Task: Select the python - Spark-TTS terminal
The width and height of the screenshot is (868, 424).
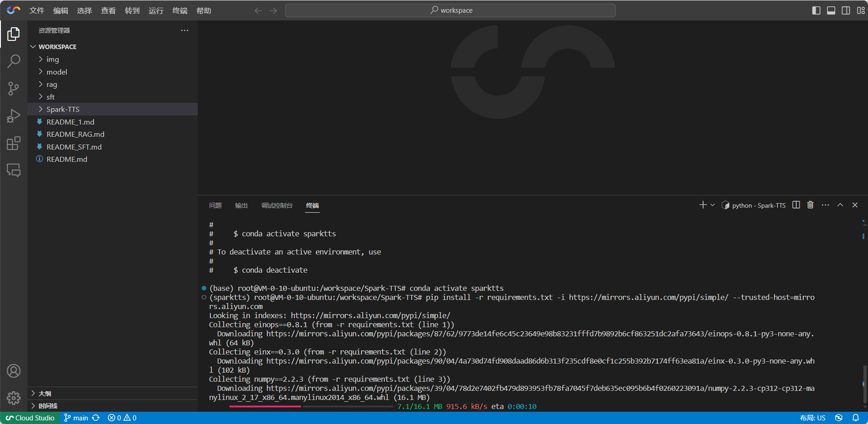Action: point(753,205)
